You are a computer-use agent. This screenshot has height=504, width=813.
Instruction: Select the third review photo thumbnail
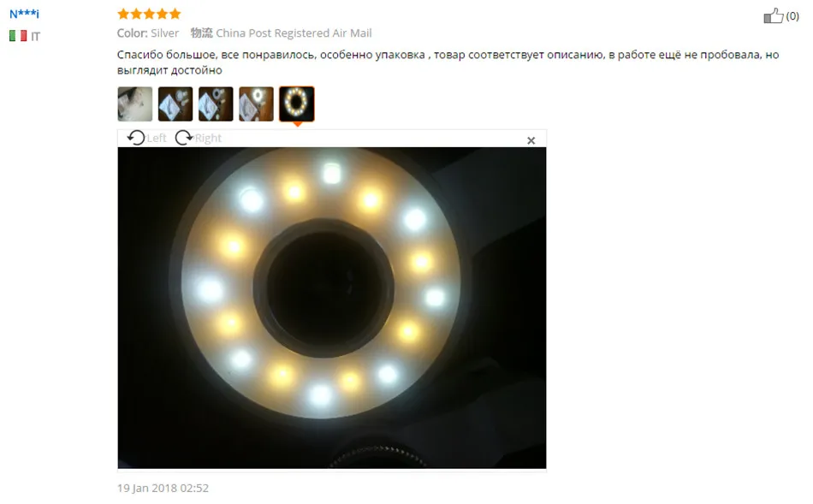click(x=216, y=104)
